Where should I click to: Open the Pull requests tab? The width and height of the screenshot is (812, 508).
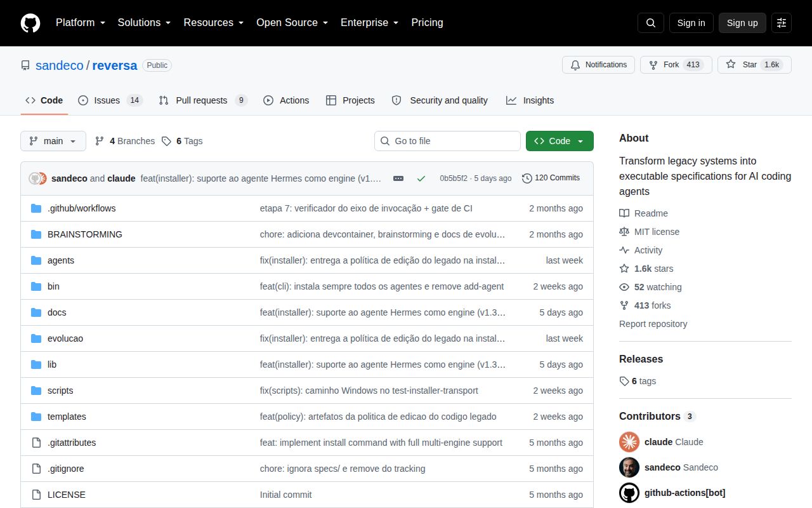pyautogui.click(x=203, y=100)
